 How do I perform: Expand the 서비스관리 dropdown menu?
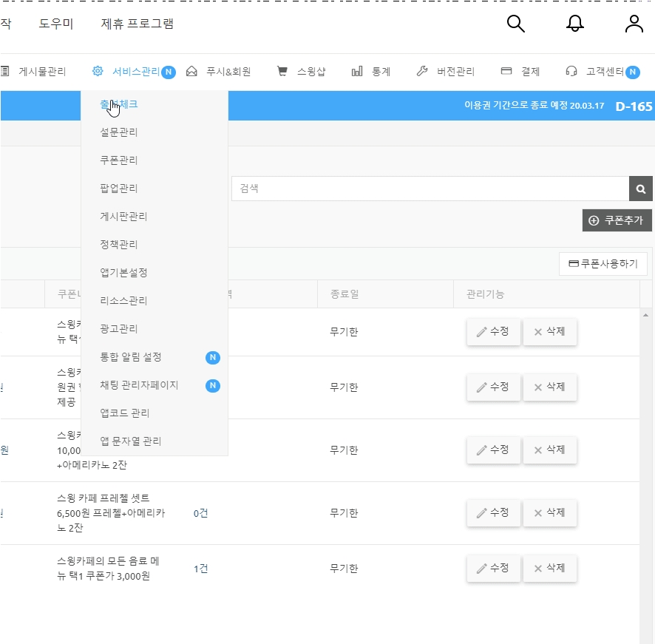coord(133,72)
